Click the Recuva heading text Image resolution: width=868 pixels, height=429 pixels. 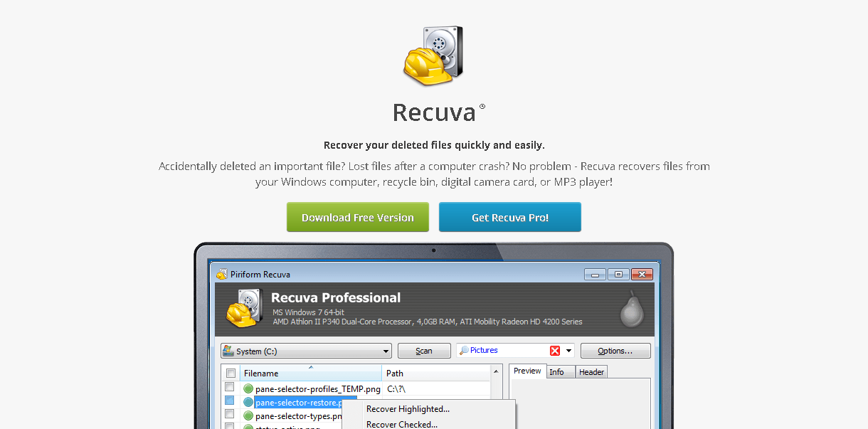click(x=434, y=112)
